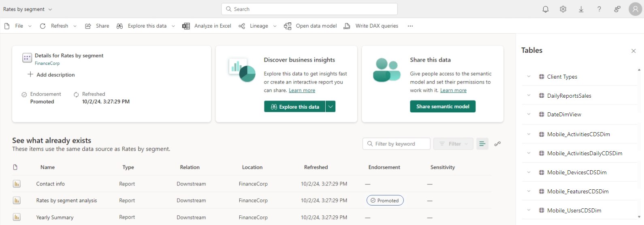The width and height of the screenshot is (644, 225).
Task: Click the download arrow icon in header
Action: pyautogui.click(x=581, y=9)
